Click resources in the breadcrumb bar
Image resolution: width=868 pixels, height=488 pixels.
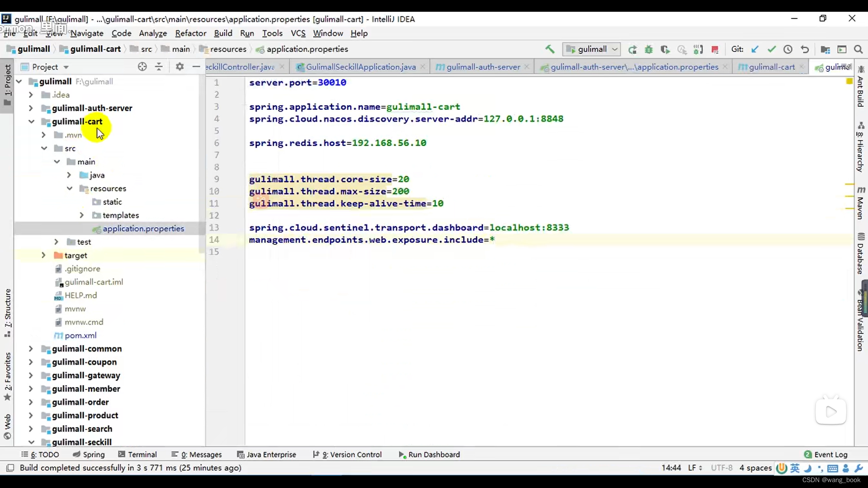228,49
